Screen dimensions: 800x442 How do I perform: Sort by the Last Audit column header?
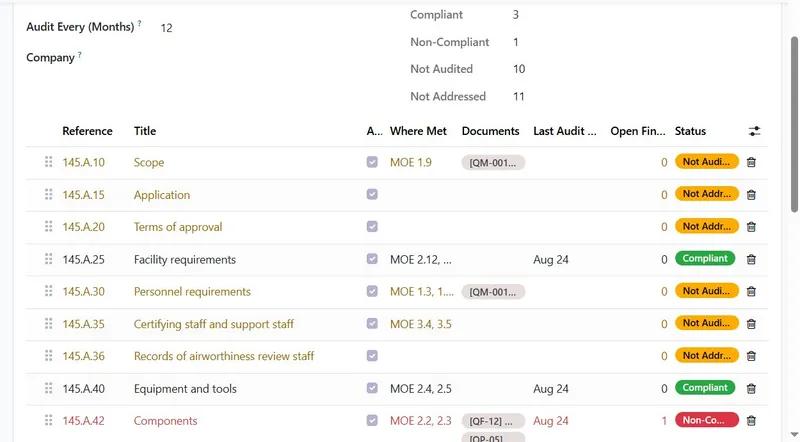tap(565, 131)
